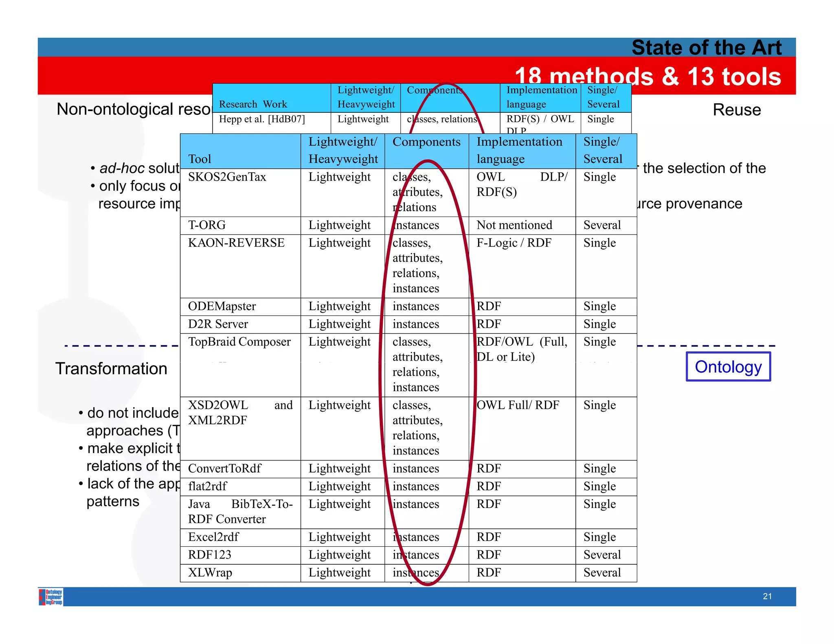
Task: Click the Tool column header
Action: pos(241,151)
